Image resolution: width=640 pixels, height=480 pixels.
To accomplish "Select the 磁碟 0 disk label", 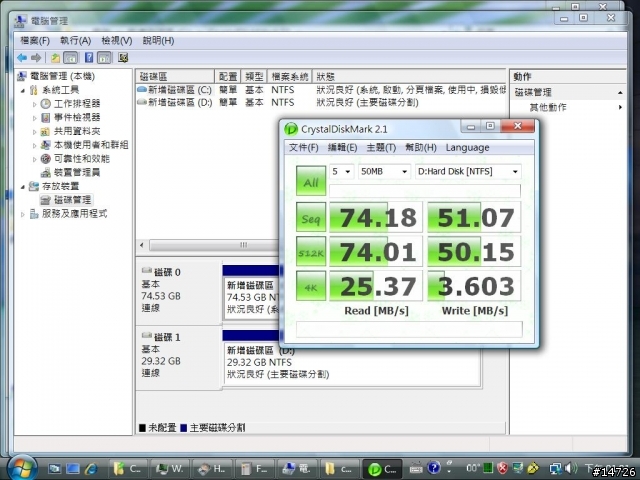I will coord(167,272).
